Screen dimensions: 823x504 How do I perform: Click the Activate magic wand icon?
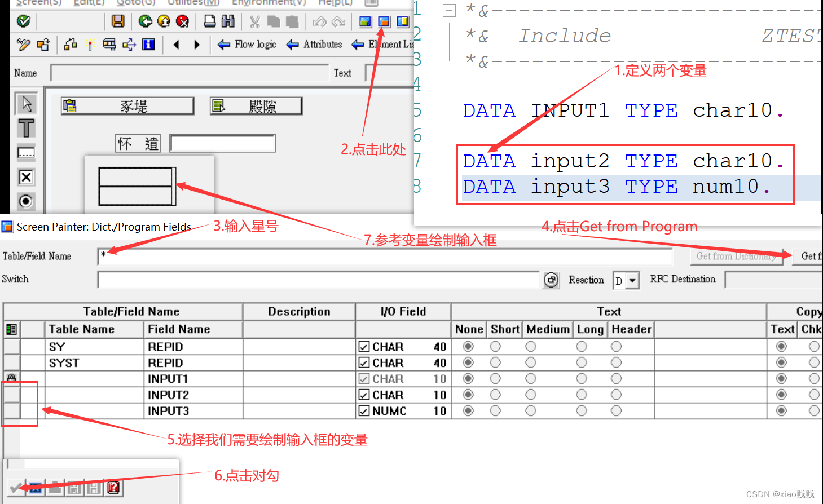[90, 45]
